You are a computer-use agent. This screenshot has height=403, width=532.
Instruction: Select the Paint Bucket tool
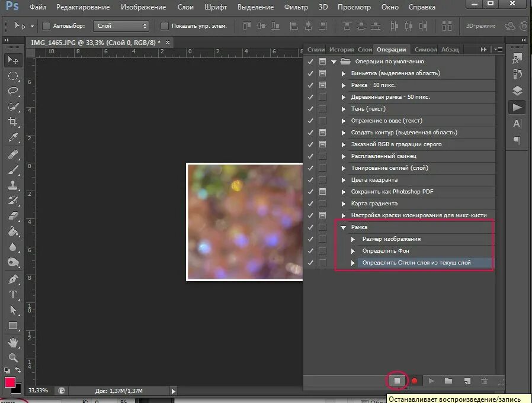13,231
